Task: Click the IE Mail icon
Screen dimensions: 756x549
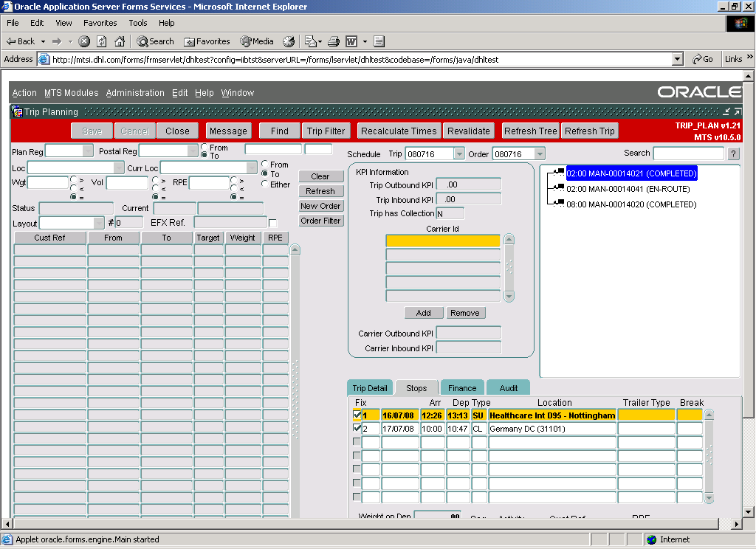Action: pyautogui.click(x=311, y=41)
